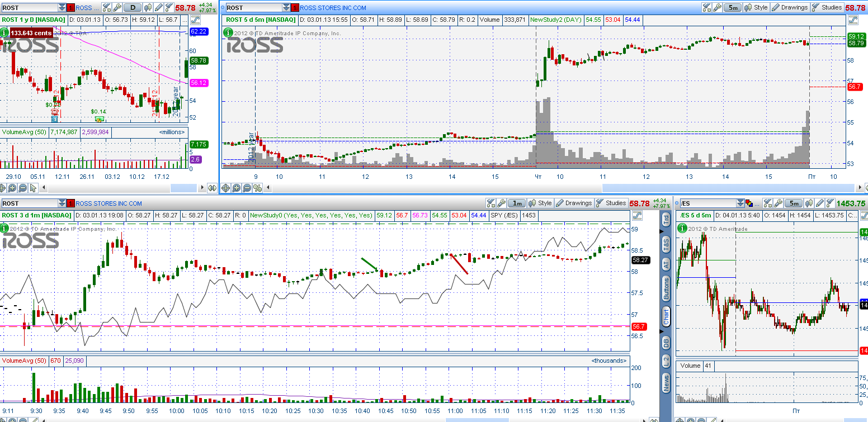Screen dimensions: 868x422
Task: Open Studies menu in ROST 5m chart
Action: pos(827,8)
